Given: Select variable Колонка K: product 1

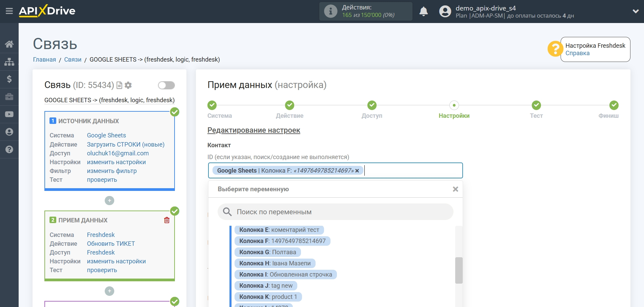Looking at the screenshot, I should [268, 297].
